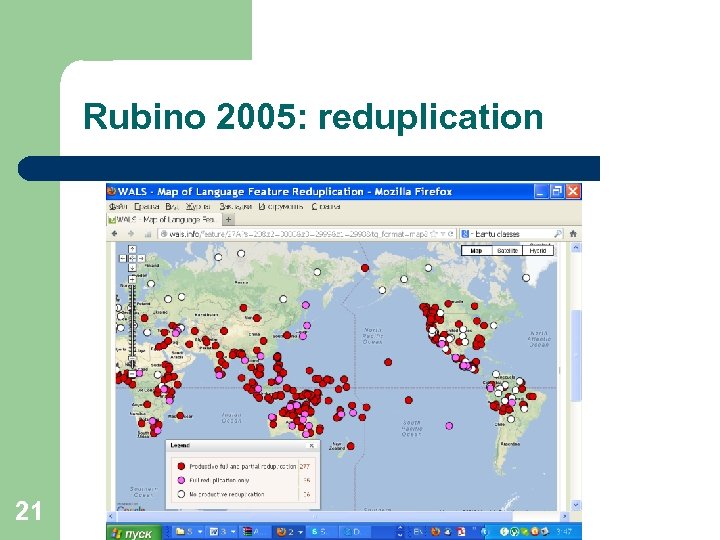Open the Инструменты menu
Screen dimensions: 720x540
281,207
